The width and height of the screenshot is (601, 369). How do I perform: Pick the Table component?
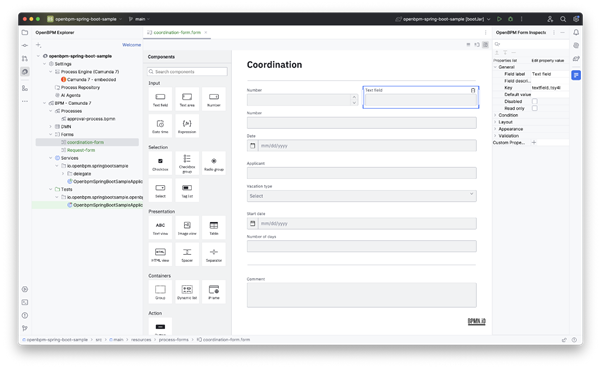click(214, 228)
